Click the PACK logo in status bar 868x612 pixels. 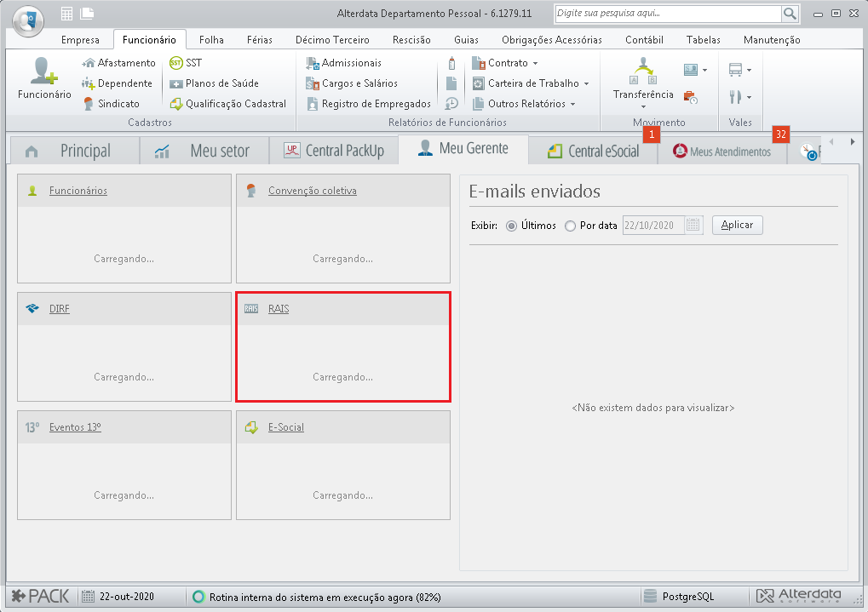40,597
